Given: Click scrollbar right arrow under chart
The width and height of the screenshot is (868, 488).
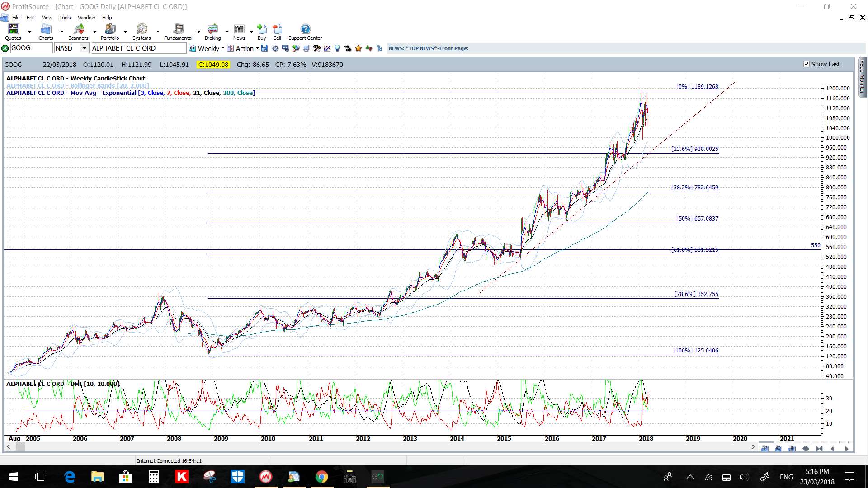Looking at the screenshot, I should (x=753, y=446).
